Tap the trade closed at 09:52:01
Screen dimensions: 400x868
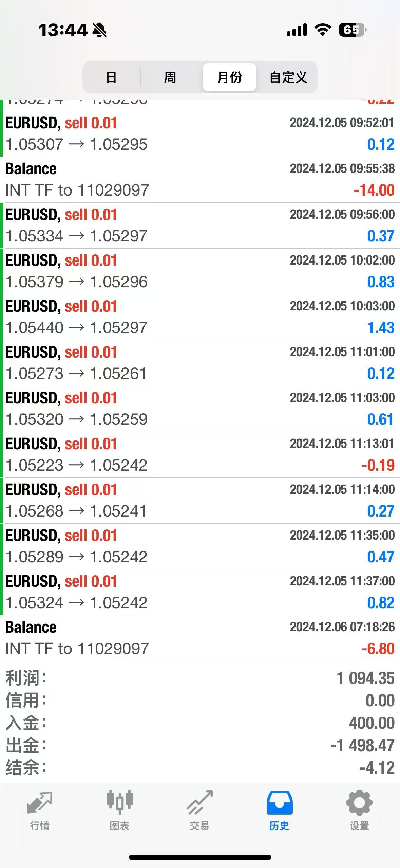tap(200, 134)
